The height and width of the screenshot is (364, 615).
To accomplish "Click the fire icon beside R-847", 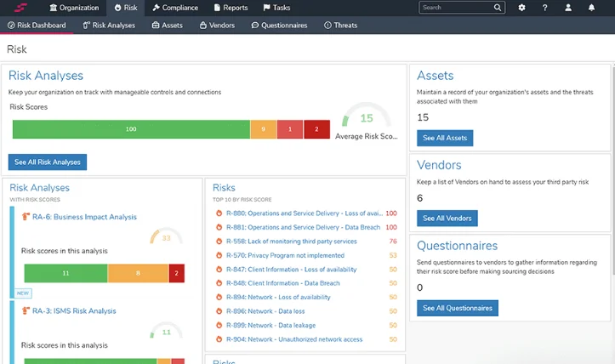I will (x=219, y=269).
